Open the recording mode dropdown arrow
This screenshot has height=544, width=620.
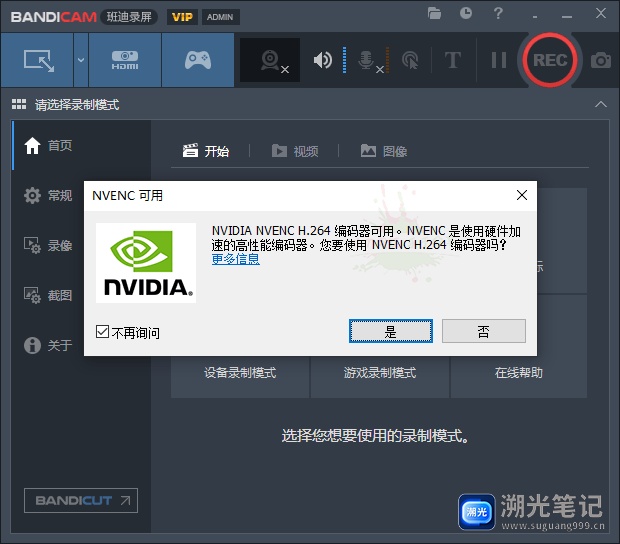pos(81,60)
